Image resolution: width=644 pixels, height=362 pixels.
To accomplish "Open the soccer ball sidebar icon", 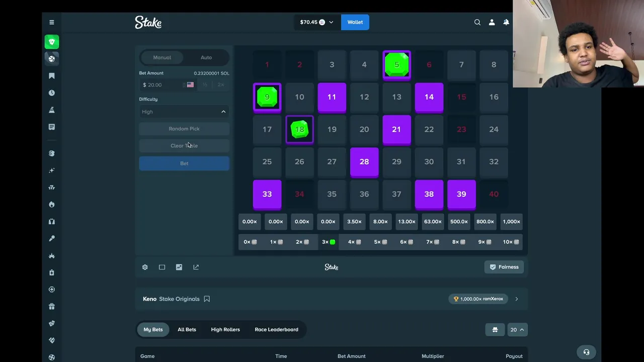I will 51,357.
